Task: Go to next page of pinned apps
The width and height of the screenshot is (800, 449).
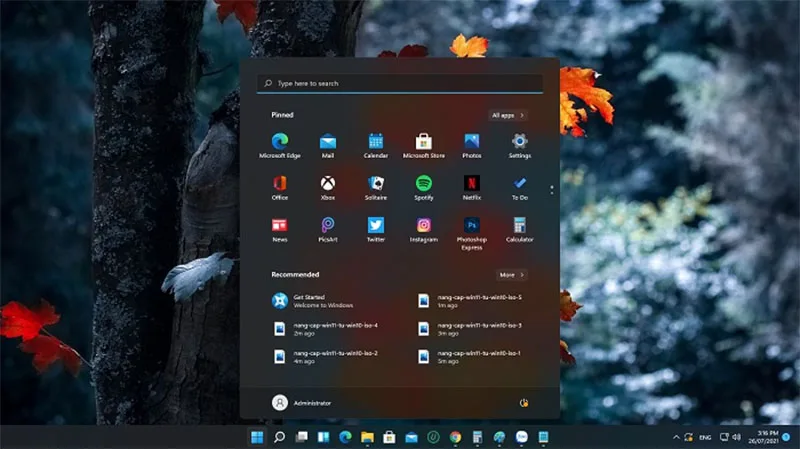Action: [x=552, y=193]
